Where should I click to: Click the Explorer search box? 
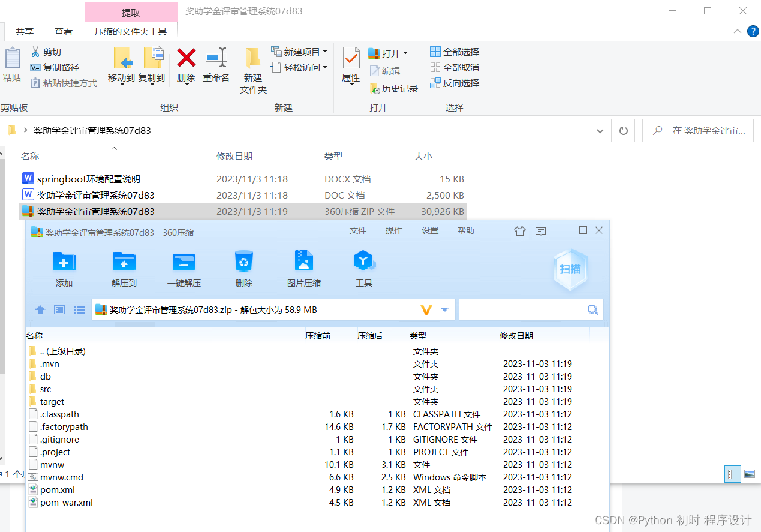[697, 130]
